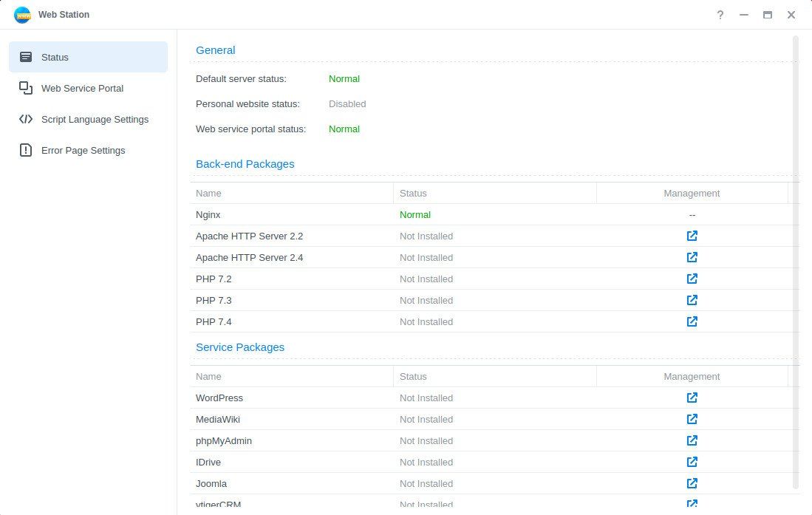The height and width of the screenshot is (515, 812).
Task: Open the Joomla management link icon
Action: point(692,484)
